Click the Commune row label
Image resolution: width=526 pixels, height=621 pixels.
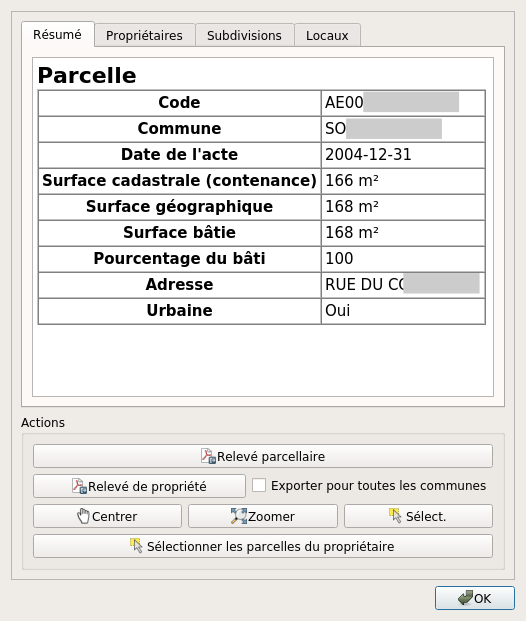(x=179, y=128)
